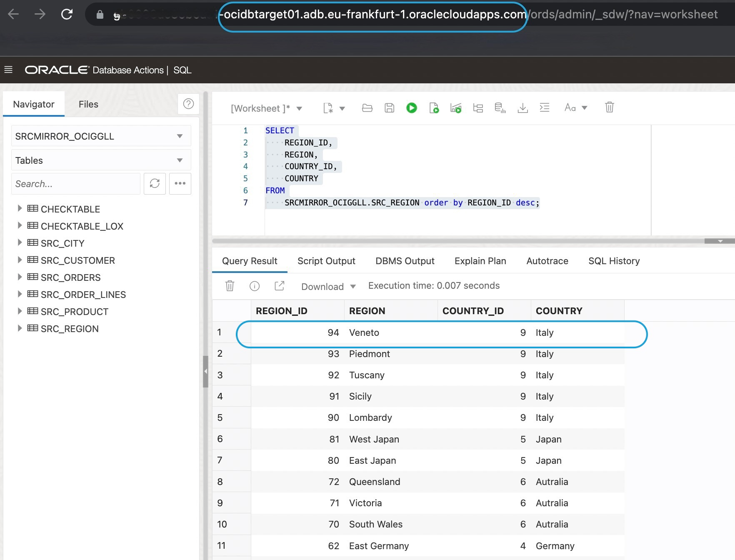
Task: Switch to the DBMS Output tab
Action: coord(405,261)
